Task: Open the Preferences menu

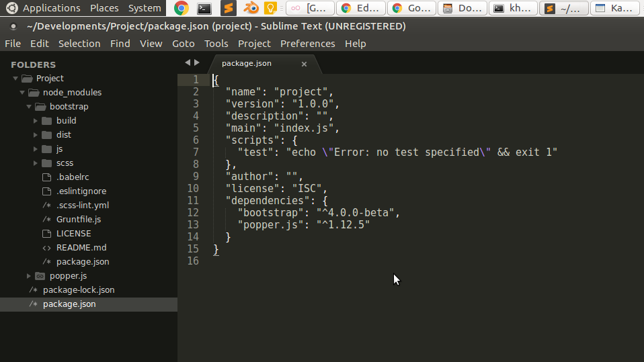Action: pos(307,44)
